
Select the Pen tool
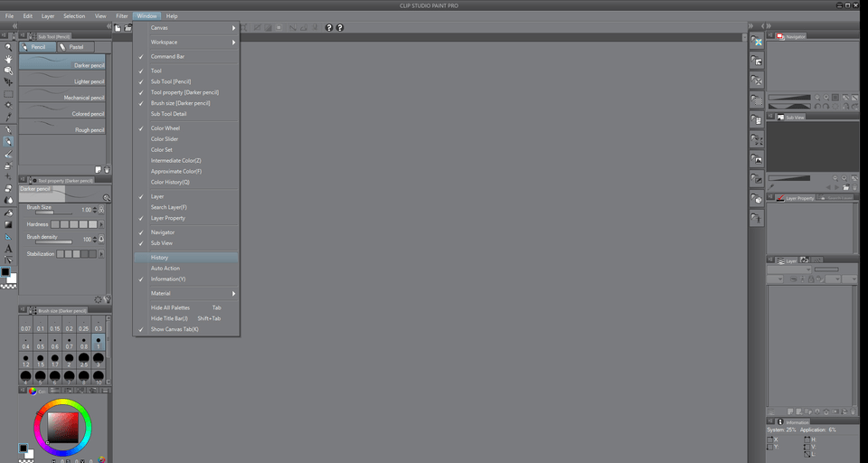(8, 129)
